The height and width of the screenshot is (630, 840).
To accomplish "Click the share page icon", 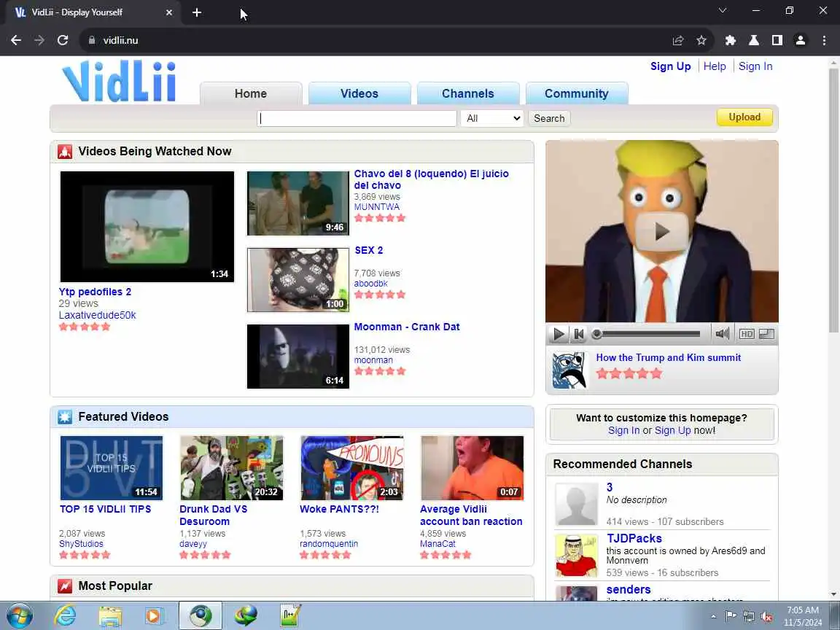I will pyautogui.click(x=678, y=40).
